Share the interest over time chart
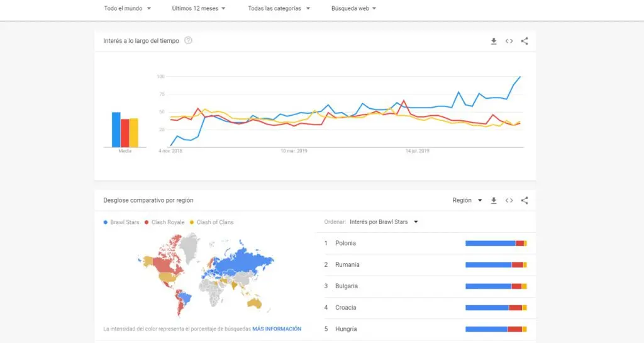 [x=525, y=41]
